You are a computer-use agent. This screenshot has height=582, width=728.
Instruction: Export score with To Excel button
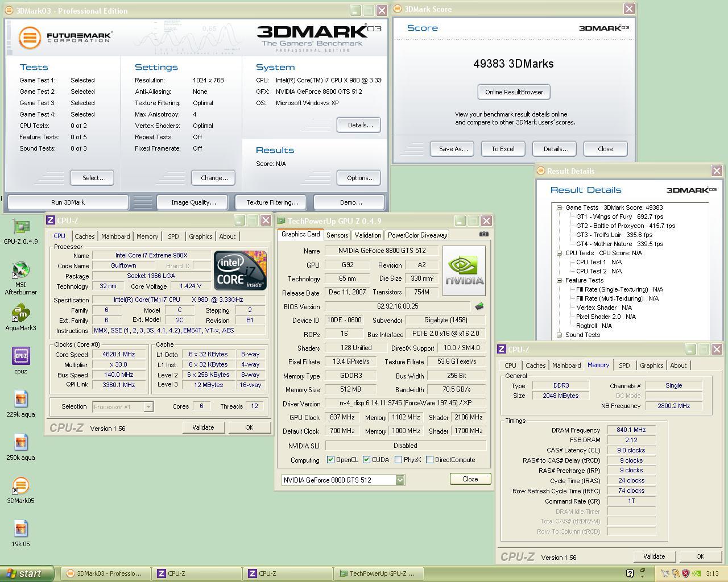(x=503, y=149)
